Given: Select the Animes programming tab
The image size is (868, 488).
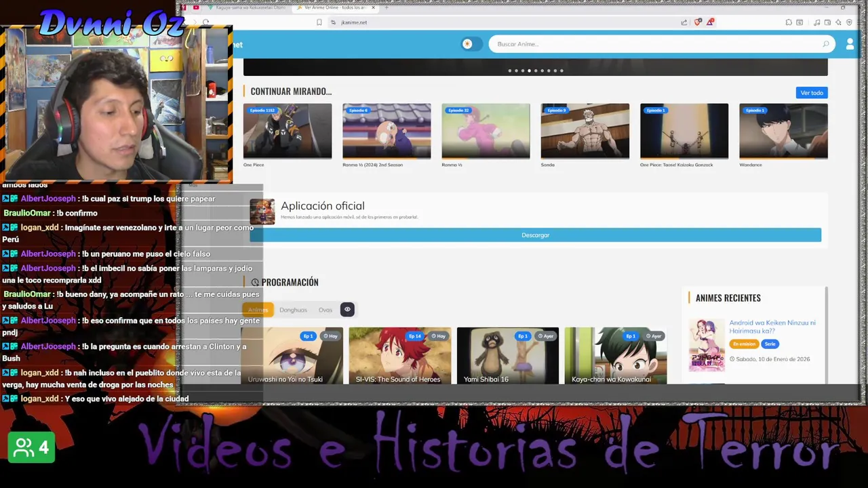Looking at the screenshot, I should click(258, 310).
